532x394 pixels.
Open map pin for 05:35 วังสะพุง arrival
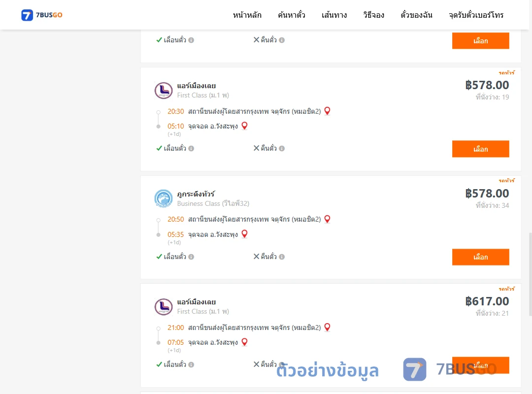click(244, 234)
